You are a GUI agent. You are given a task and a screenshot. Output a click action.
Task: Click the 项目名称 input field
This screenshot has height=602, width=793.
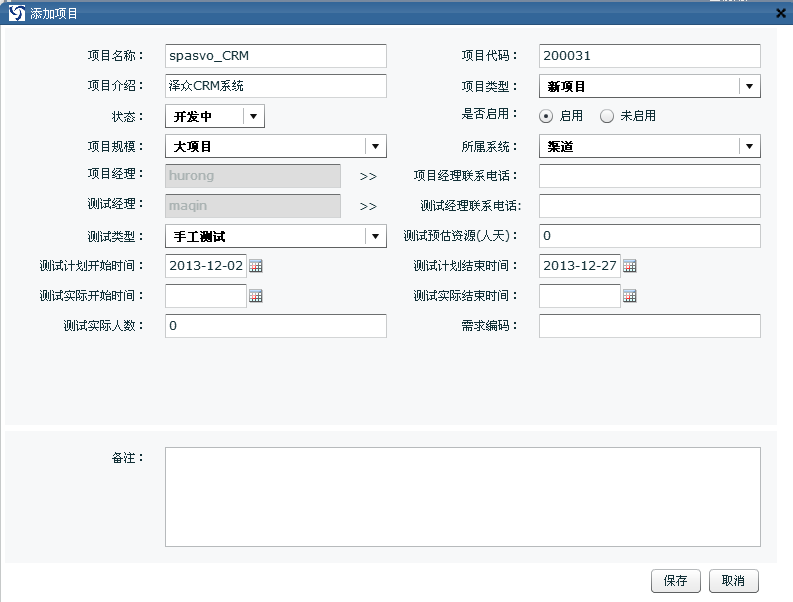pos(275,56)
